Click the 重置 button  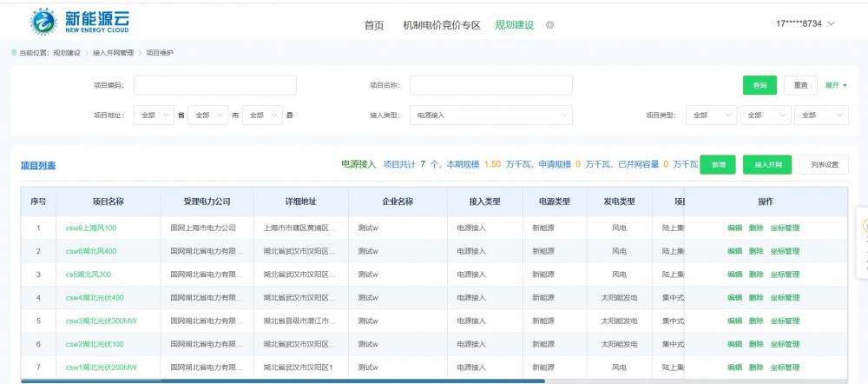point(800,85)
